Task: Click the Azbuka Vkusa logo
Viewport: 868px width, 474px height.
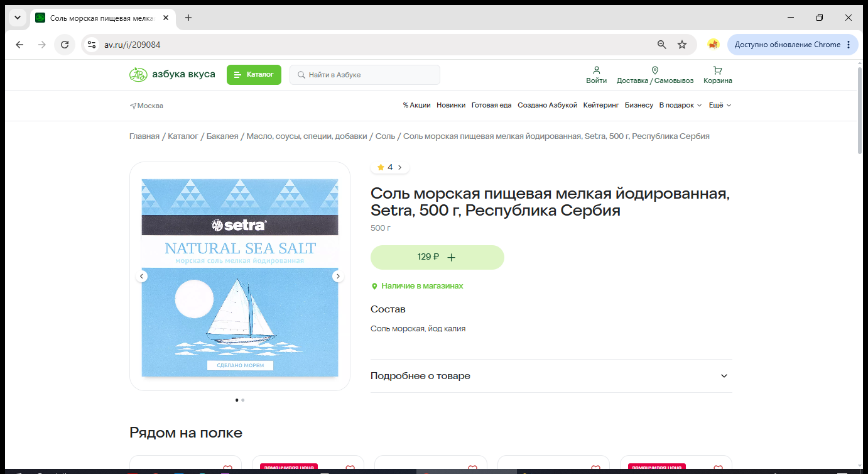Action: click(x=172, y=75)
